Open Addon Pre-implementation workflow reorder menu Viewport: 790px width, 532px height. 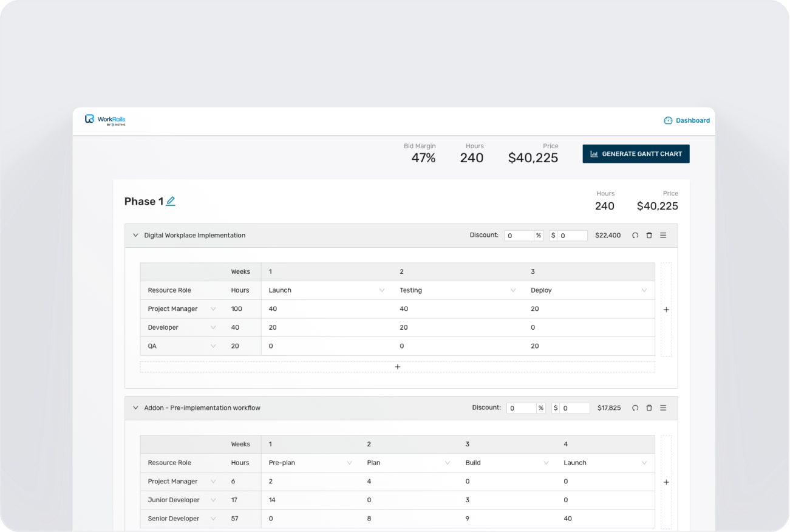[x=663, y=408]
